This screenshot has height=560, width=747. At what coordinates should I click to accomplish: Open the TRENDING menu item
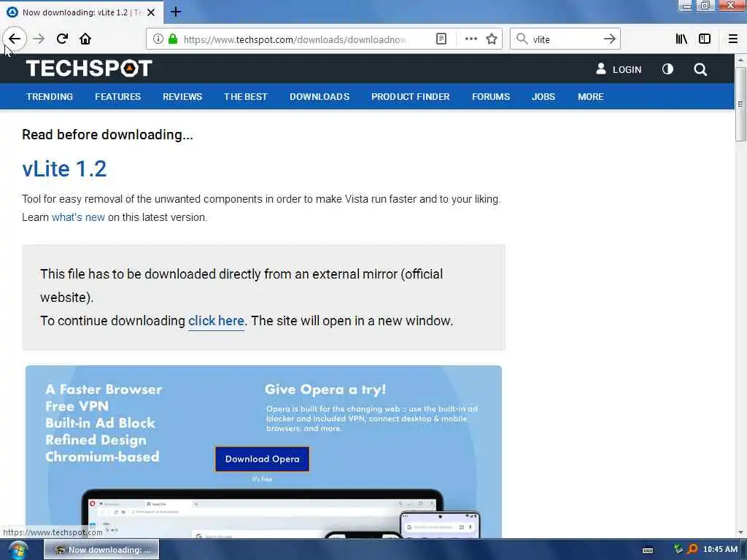coord(50,97)
